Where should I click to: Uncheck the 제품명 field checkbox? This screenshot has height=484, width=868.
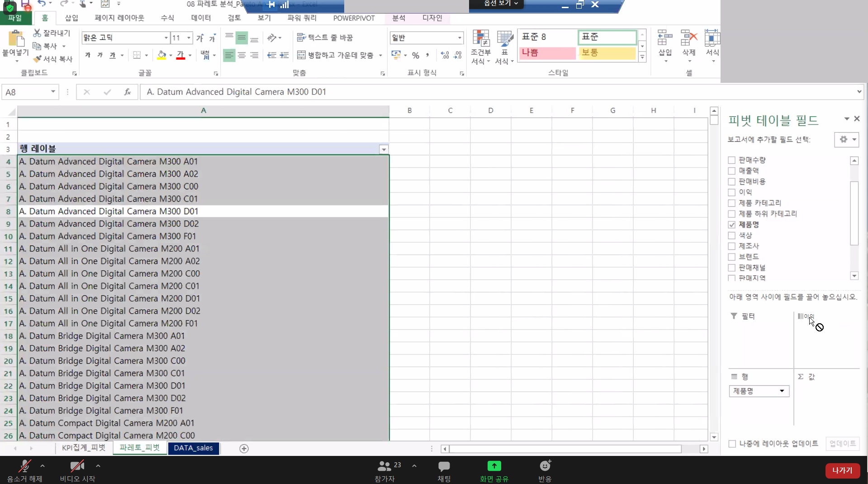point(731,225)
